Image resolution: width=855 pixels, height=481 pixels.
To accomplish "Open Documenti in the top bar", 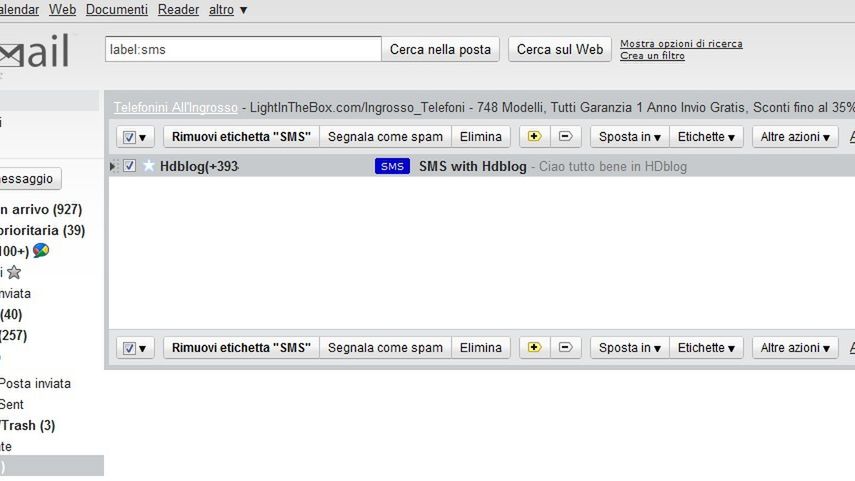I will [x=117, y=10].
